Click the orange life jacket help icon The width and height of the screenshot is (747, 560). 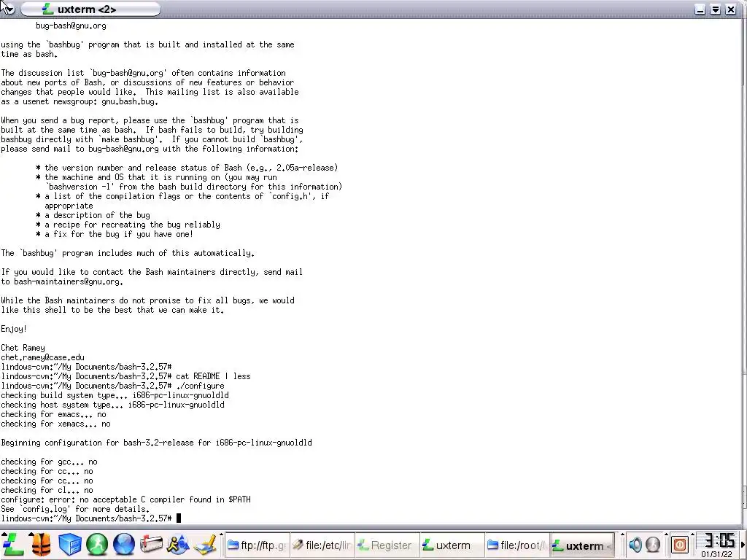42,545
